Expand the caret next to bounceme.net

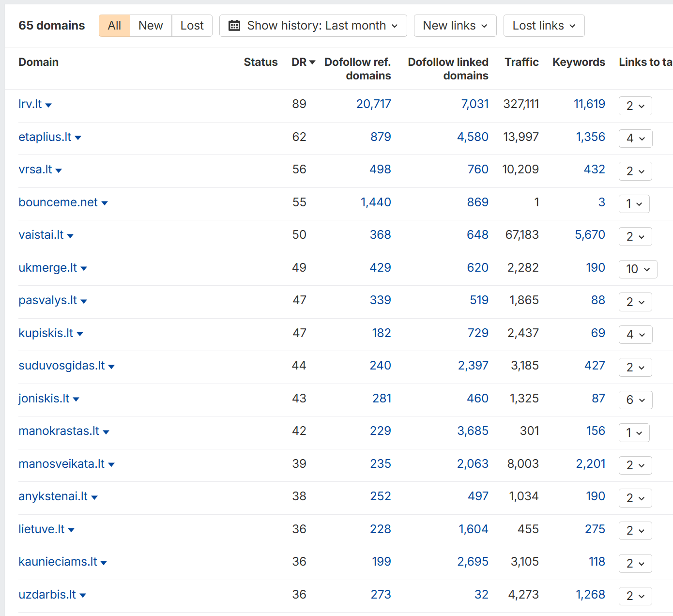pyautogui.click(x=105, y=203)
